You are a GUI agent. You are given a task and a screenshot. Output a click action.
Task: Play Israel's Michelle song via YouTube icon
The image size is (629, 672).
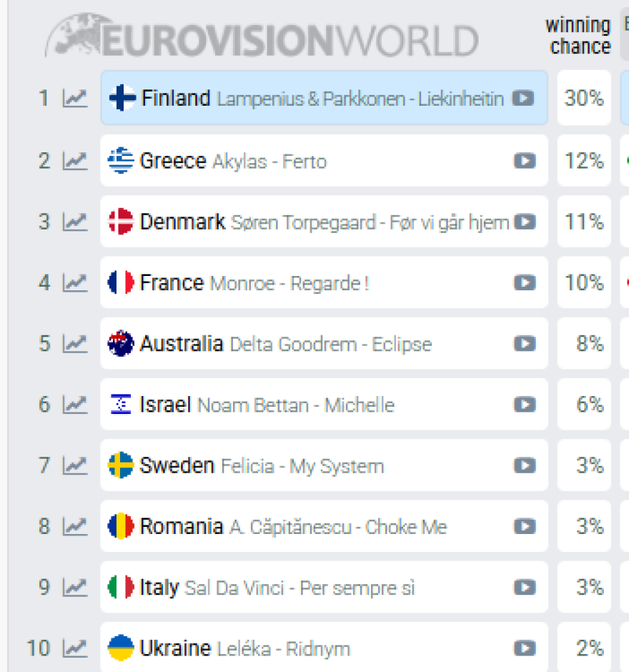(525, 405)
